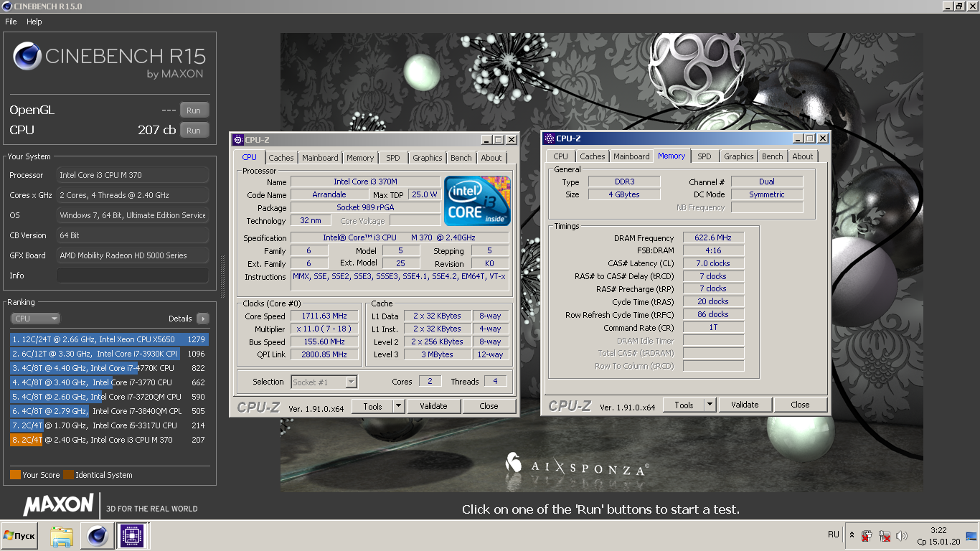
Task: Click network tray icon with red X
Action: (x=885, y=536)
